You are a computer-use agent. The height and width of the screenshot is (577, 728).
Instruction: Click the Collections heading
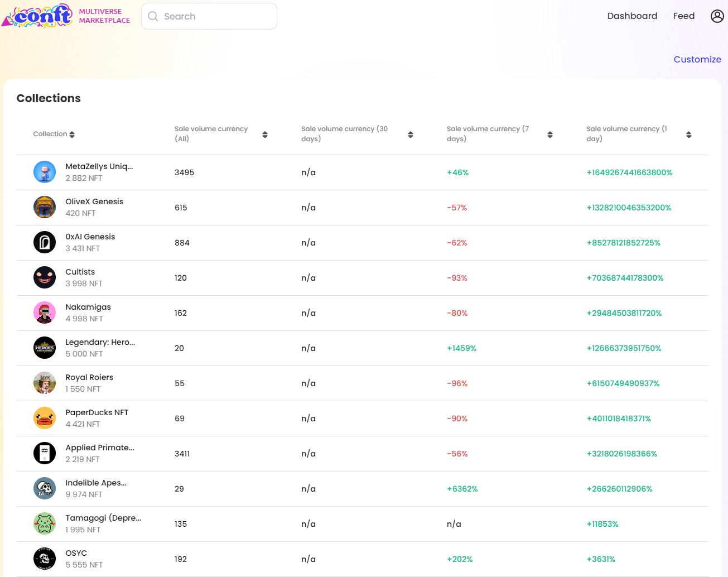click(x=49, y=98)
